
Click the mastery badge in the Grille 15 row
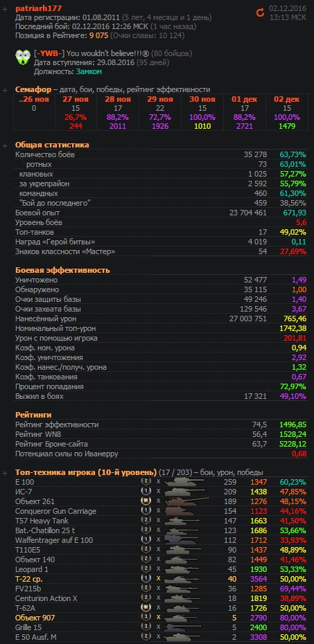(x=146, y=627)
